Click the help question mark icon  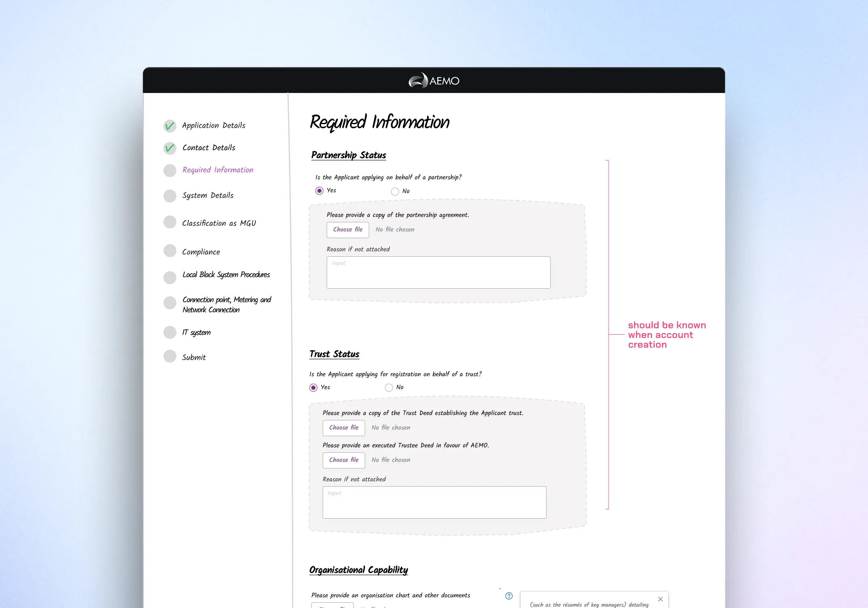509,595
